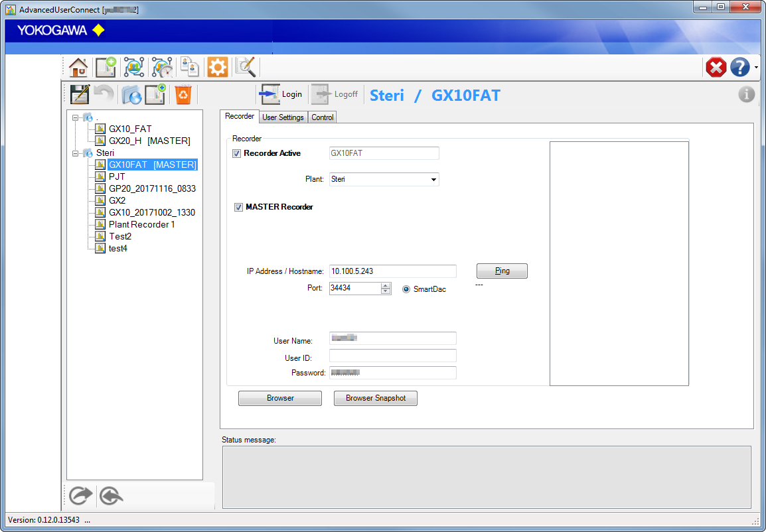Click the User ID field

click(393, 356)
